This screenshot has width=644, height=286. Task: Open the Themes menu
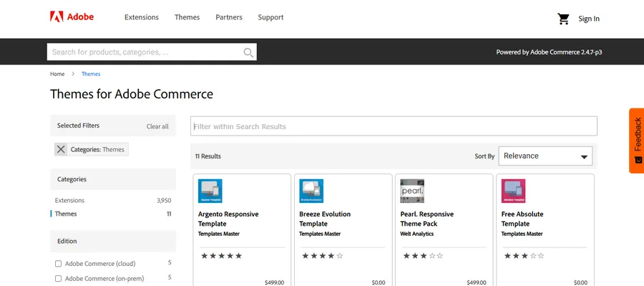pos(187,17)
